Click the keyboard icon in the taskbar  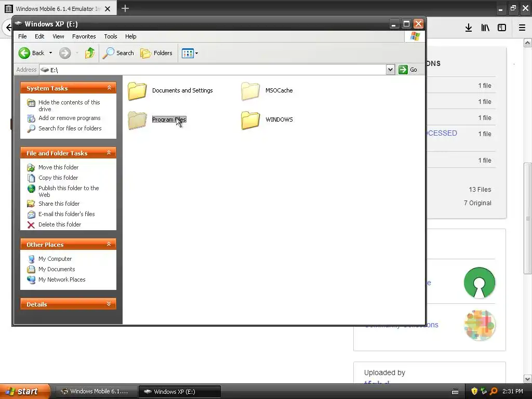pos(455,392)
